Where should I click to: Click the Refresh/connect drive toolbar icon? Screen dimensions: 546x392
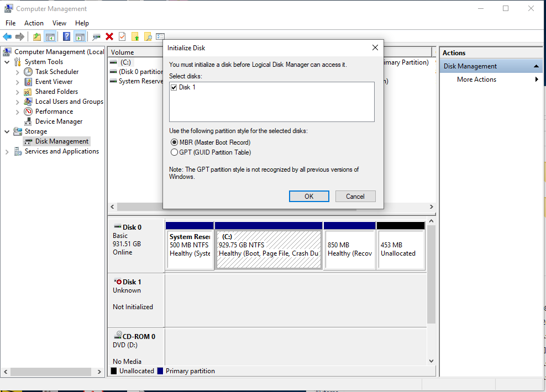click(97, 36)
